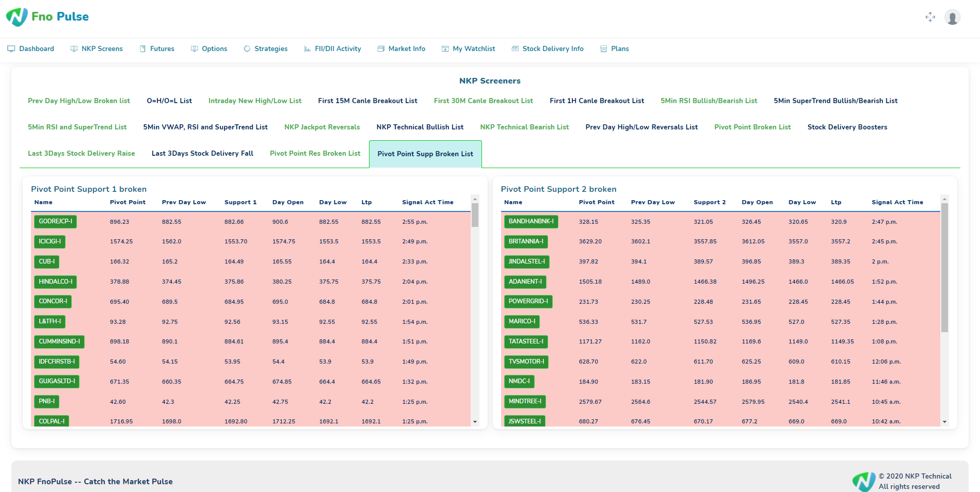Viewport: 980px width, 492px height.
Task: Select Last 3Days Stock Delivery Fall tab
Action: tap(202, 154)
